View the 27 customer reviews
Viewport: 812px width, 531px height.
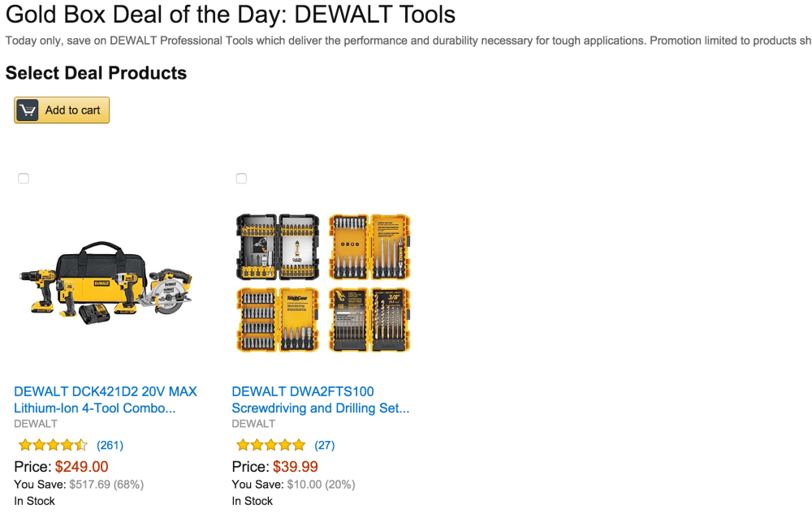[325, 445]
